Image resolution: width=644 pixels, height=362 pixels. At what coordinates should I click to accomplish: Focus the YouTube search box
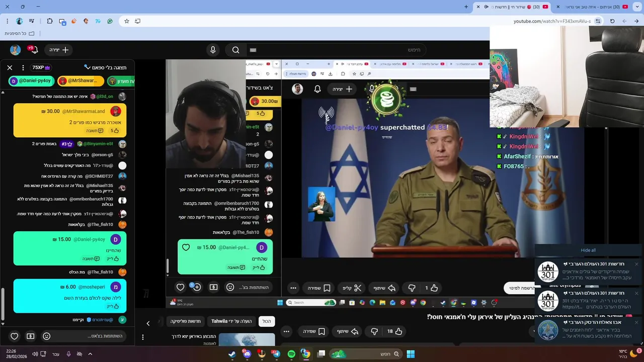336,50
